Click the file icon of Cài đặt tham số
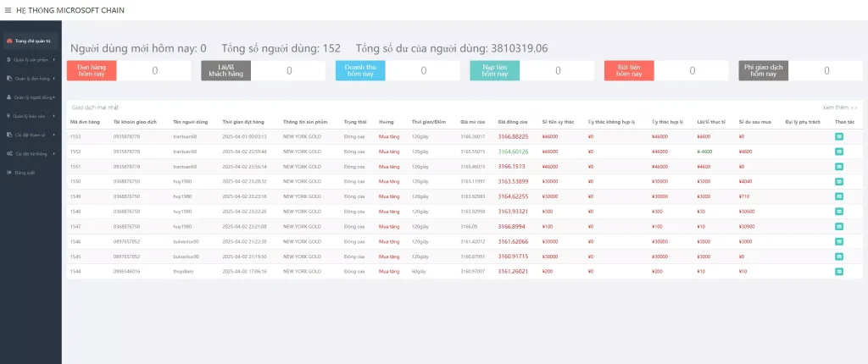This screenshot has width=868, height=364. pyautogui.click(x=8, y=135)
